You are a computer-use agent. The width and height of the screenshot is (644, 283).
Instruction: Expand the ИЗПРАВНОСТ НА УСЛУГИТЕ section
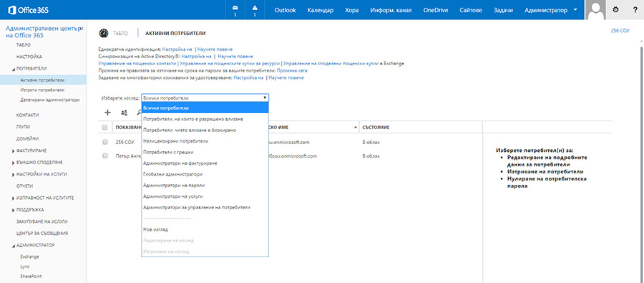(x=14, y=198)
